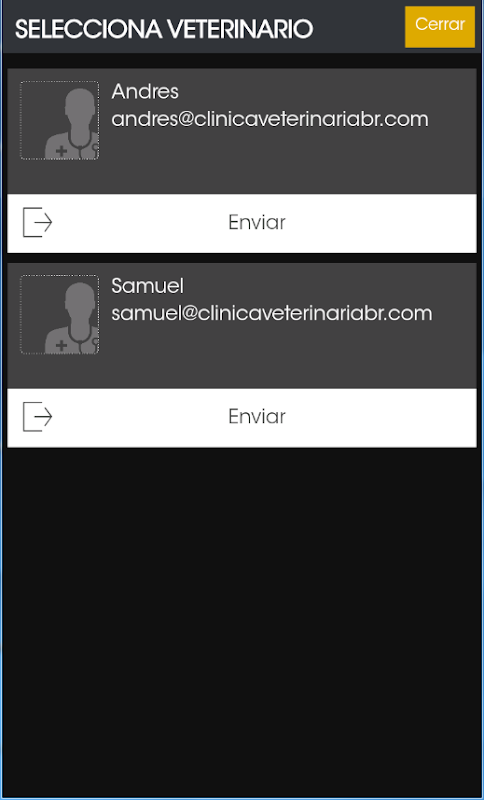Click the Selecciona Veterinario header title
The image size is (484, 800).
coord(164,29)
